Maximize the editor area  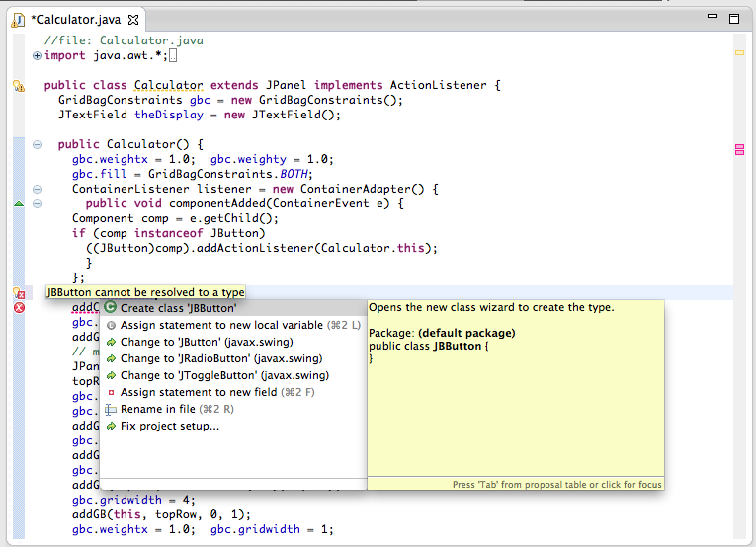[734, 19]
